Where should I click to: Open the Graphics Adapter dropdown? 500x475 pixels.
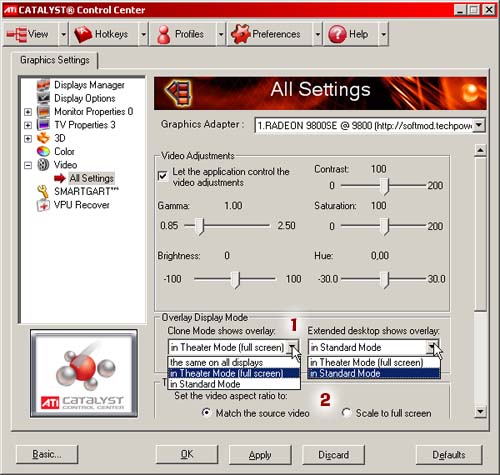click(479, 125)
